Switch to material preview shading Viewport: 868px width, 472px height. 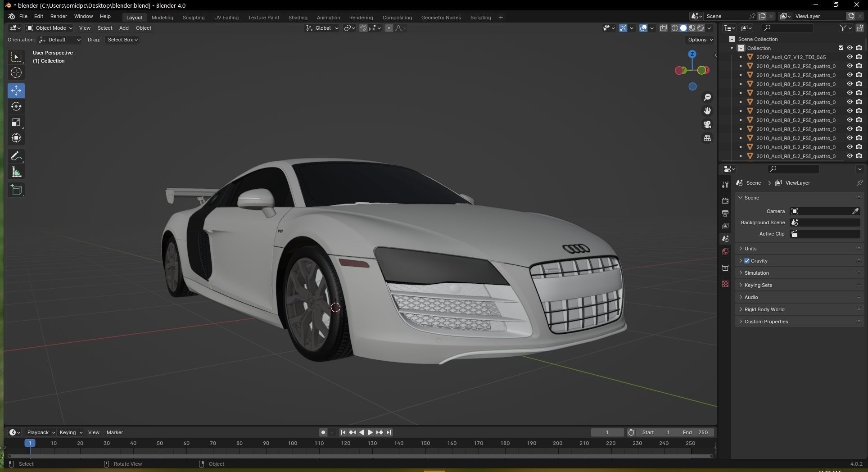[x=692, y=28]
